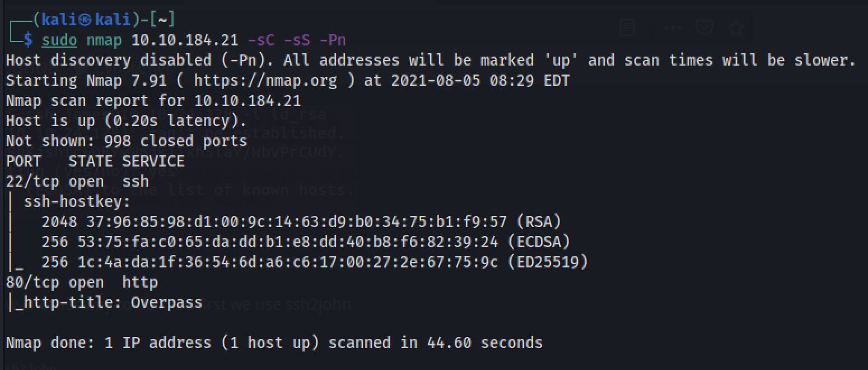868x370 pixels.
Task: Click the 22/tcp open ssh line
Action: tap(77, 182)
